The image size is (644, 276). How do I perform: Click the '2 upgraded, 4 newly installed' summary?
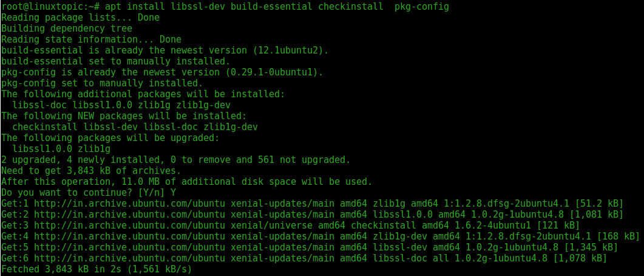click(x=176, y=160)
